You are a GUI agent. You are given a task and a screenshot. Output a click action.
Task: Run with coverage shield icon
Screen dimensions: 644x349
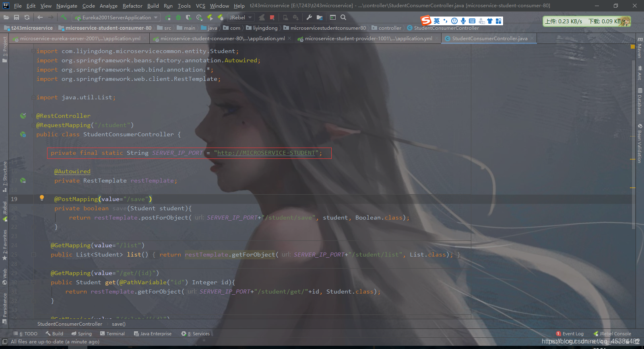click(188, 17)
